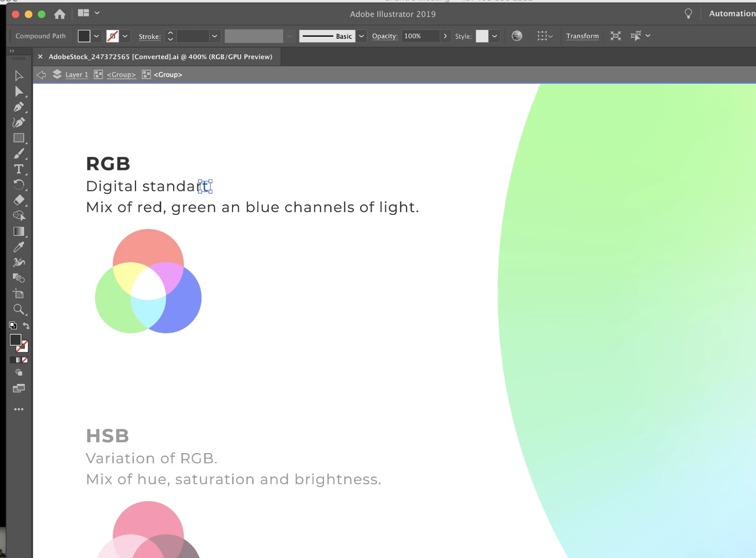Open the Basic brush definition dropdown
The width and height of the screenshot is (756, 558).
click(361, 36)
